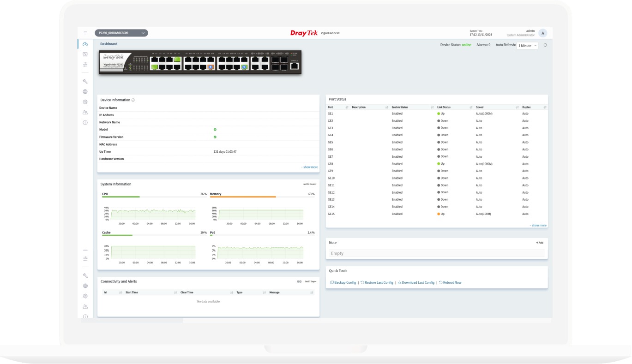This screenshot has width=632, height=364.
Task: Click the VigorSwitch P2280 front panel image
Action: click(200, 62)
